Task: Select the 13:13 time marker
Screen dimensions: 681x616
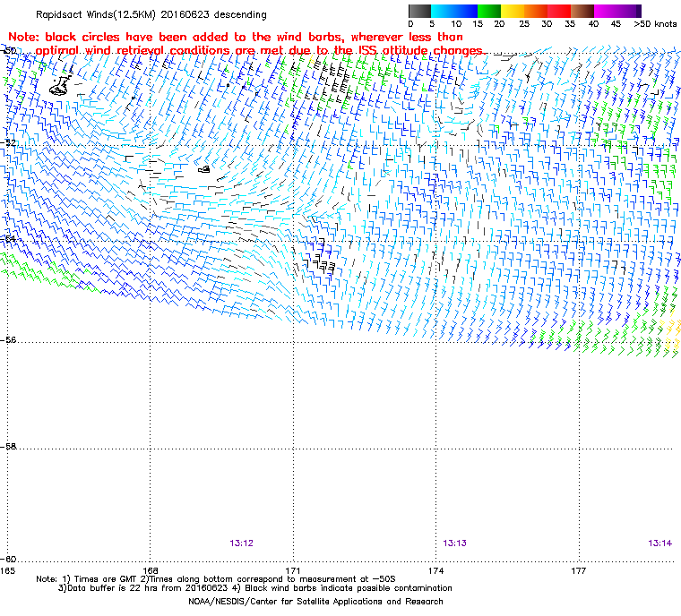Action: pos(454,543)
